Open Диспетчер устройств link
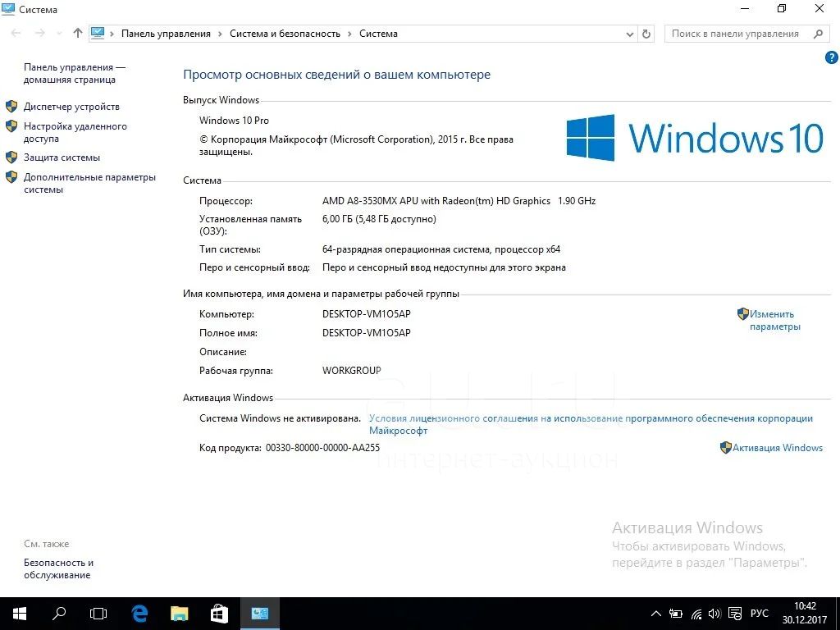 click(x=71, y=107)
